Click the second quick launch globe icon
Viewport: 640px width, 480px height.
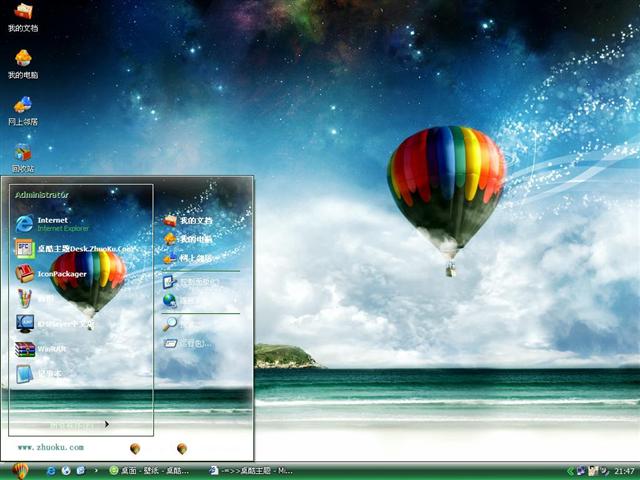click(x=66, y=471)
